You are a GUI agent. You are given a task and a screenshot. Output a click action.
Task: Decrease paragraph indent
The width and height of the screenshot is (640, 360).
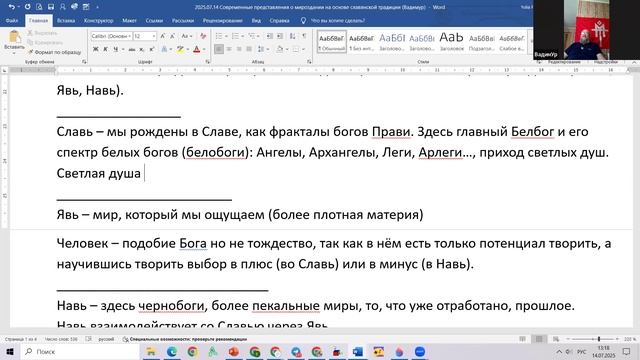pyautogui.click(x=270, y=36)
